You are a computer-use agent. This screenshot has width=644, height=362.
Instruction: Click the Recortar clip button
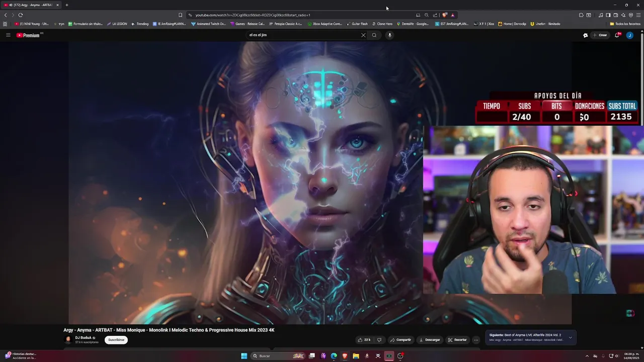pos(457,340)
